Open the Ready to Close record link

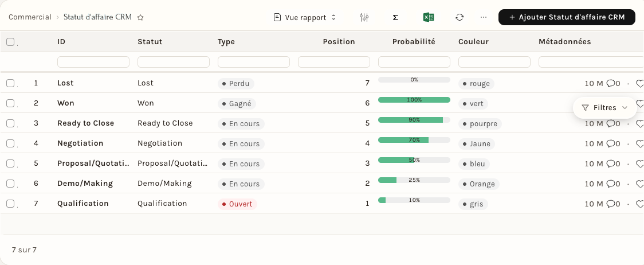tap(86, 123)
